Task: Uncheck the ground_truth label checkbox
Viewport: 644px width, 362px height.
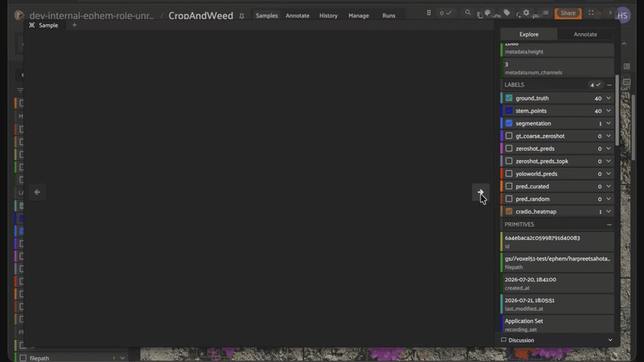Action: 509,98
